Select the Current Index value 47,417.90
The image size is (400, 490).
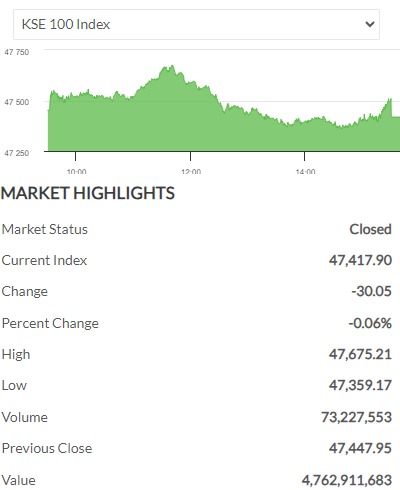pyautogui.click(x=360, y=260)
